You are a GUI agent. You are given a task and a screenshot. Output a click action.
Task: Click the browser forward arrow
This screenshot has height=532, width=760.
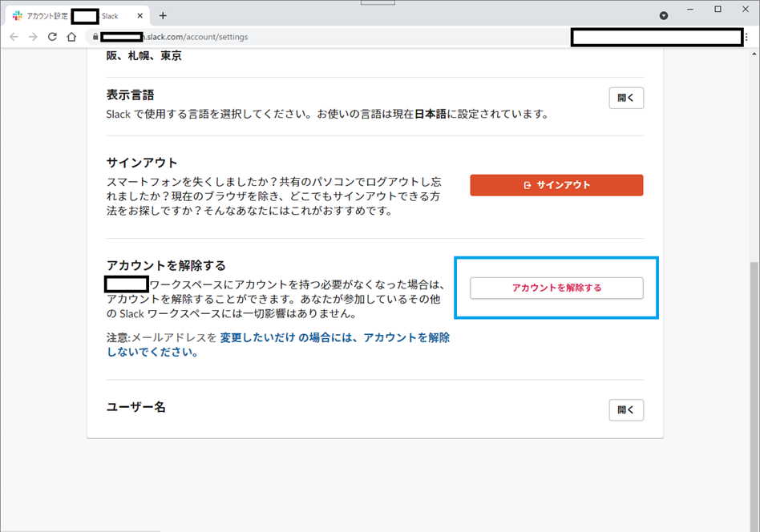(33, 36)
